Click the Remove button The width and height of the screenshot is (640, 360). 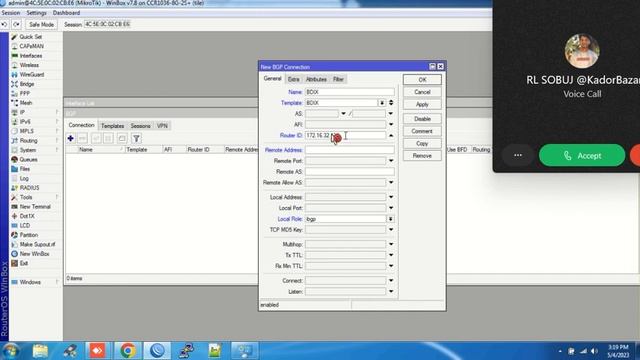click(x=422, y=156)
